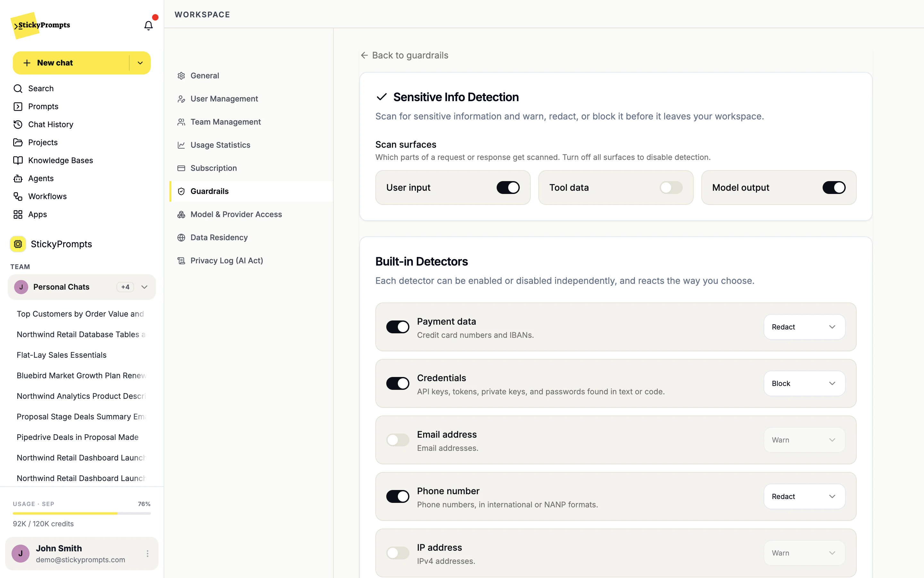Click the StickyPrompts workspace chip icon

18,244
